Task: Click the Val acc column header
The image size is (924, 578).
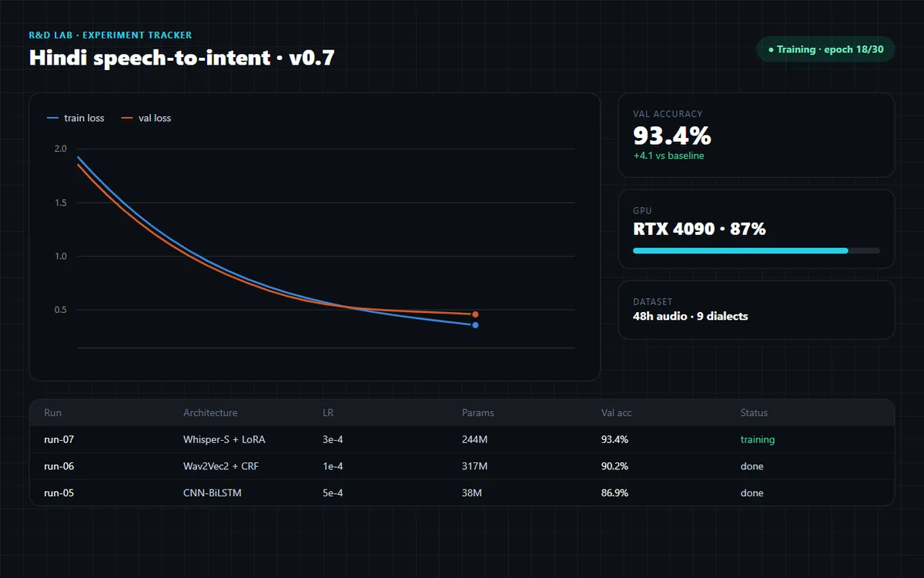Action: 617,413
